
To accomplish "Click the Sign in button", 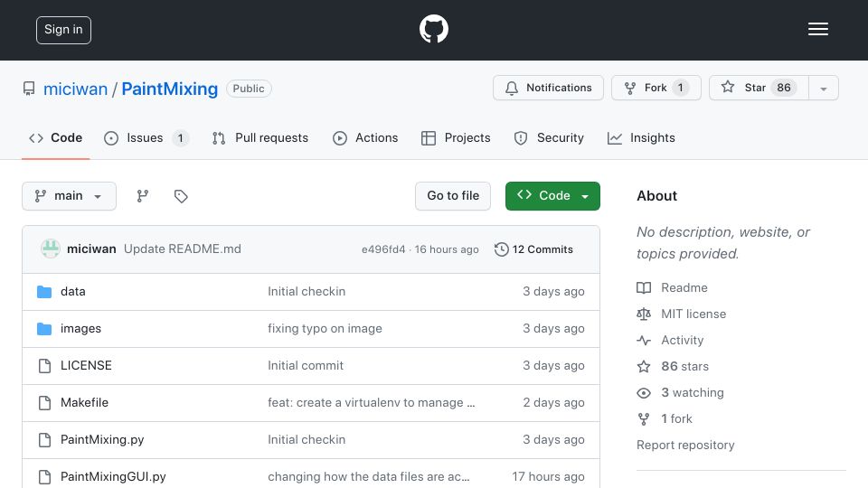I will point(63,30).
